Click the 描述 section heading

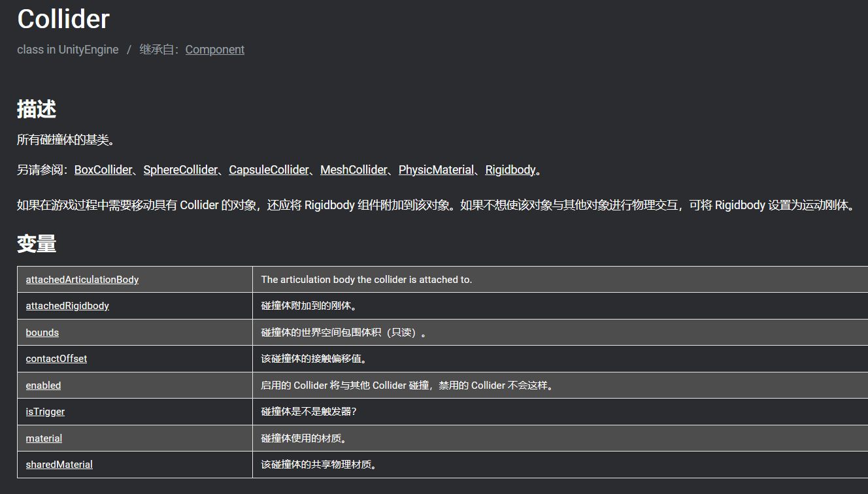coord(37,109)
